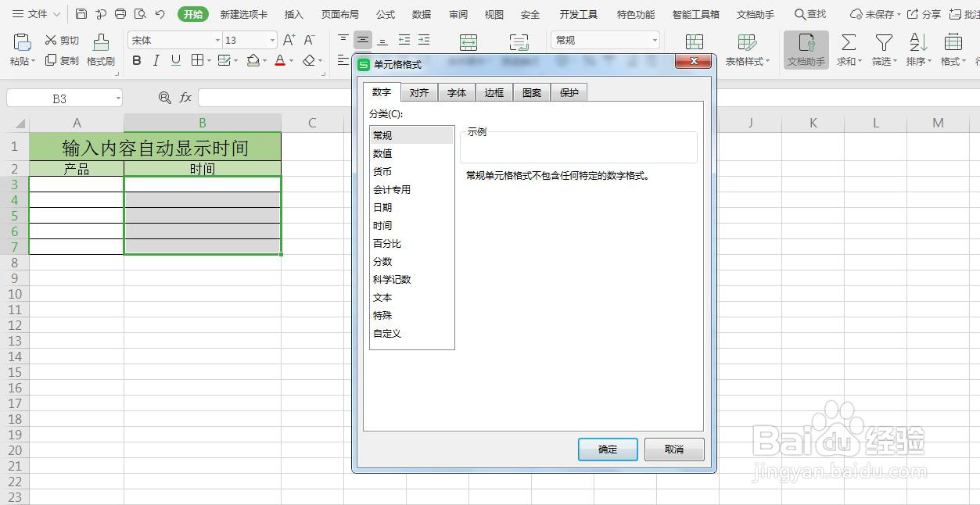
Task: Click 确定 button in dialog
Action: (x=608, y=449)
